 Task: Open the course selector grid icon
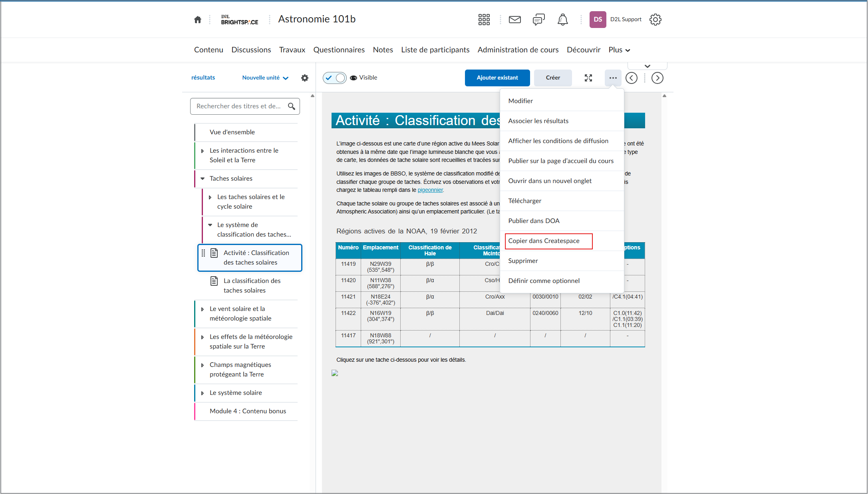click(484, 20)
